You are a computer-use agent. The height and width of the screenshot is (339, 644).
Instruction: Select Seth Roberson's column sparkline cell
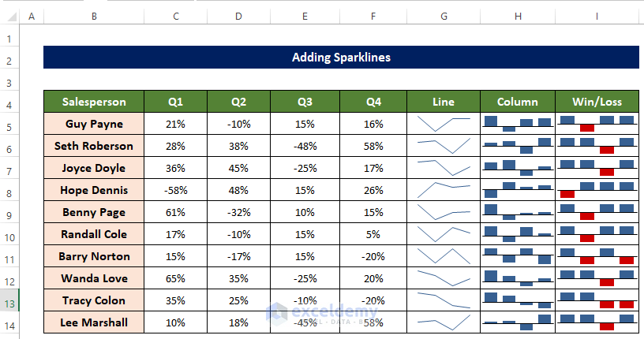click(518, 146)
